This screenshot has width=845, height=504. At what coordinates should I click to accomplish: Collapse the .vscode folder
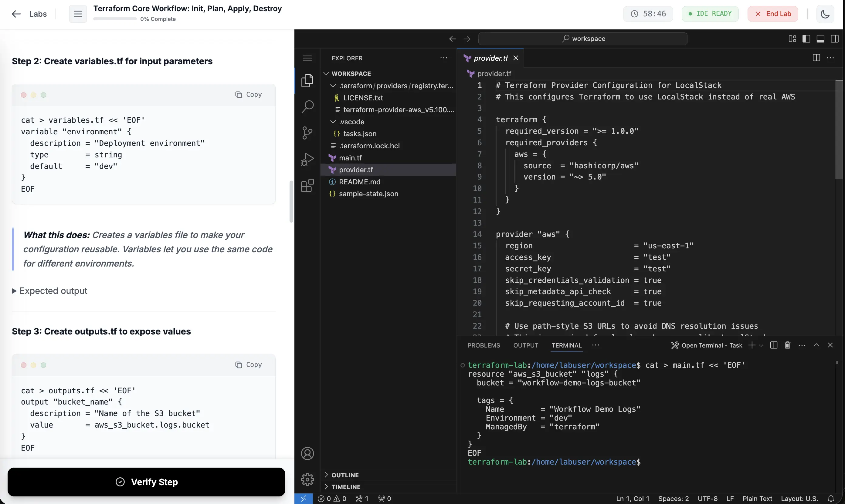(x=332, y=122)
